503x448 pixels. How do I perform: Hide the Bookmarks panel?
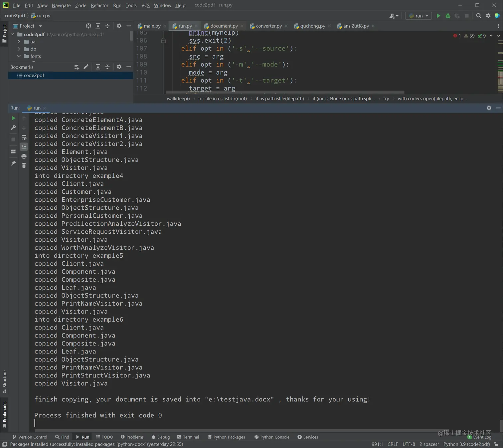point(128,67)
